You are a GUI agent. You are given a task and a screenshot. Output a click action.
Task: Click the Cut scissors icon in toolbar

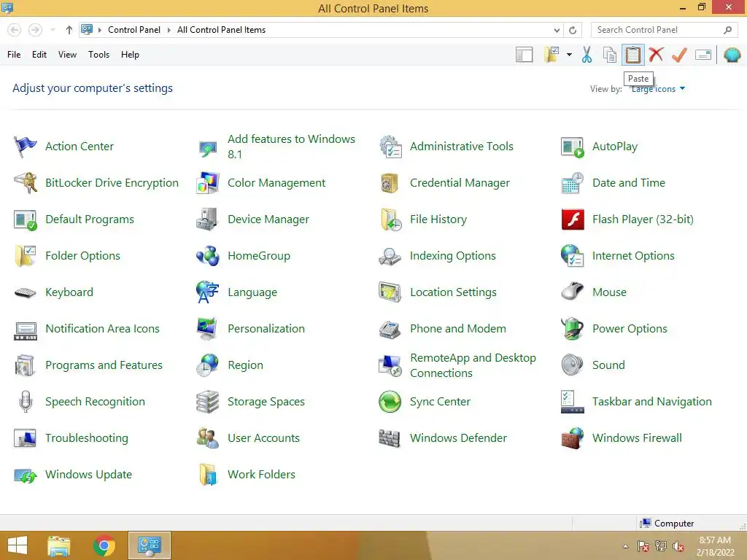point(587,55)
